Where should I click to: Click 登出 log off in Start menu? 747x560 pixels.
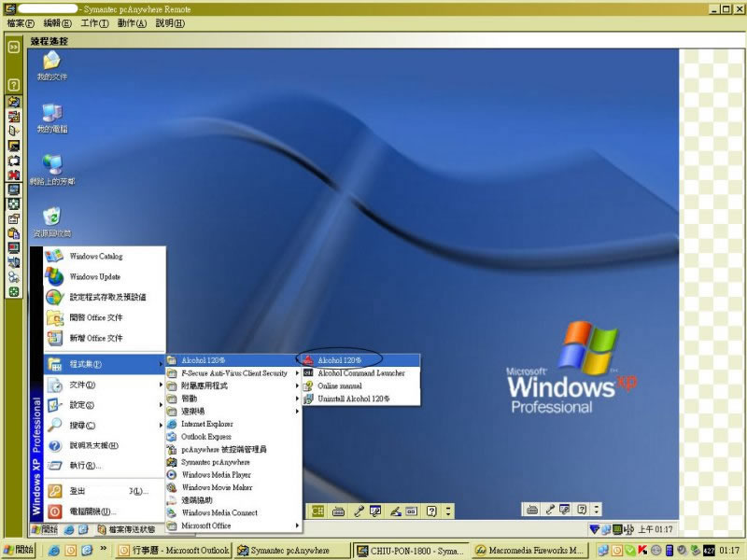click(105, 491)
